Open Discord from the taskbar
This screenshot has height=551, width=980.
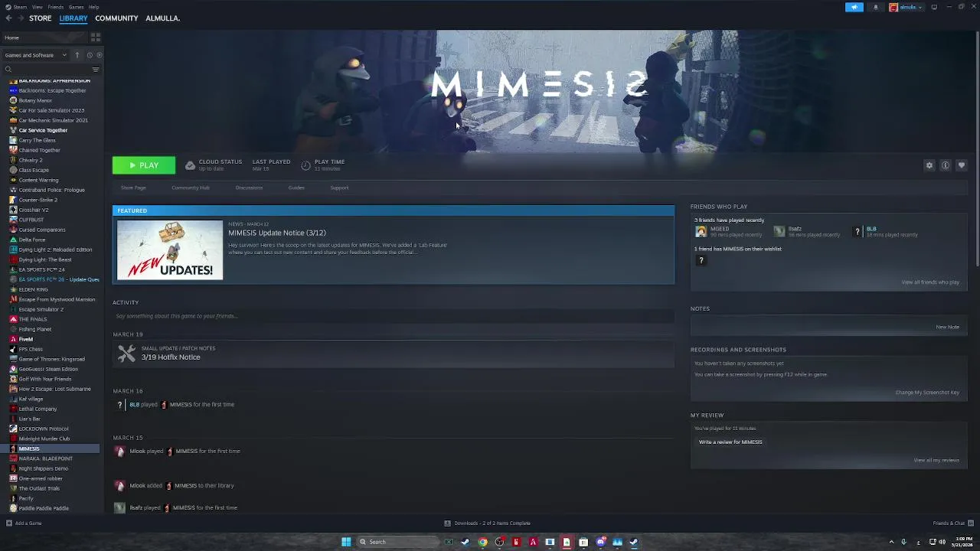tap(600, 542)
